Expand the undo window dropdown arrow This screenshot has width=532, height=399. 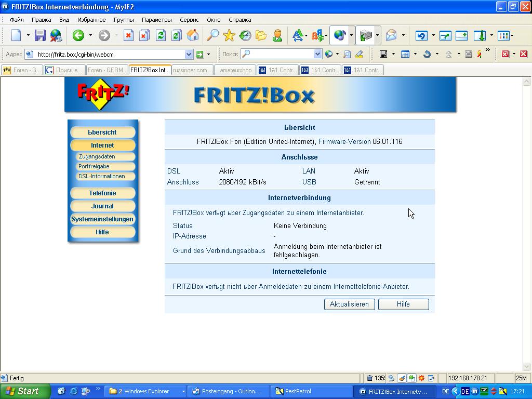tap(433, 35)
